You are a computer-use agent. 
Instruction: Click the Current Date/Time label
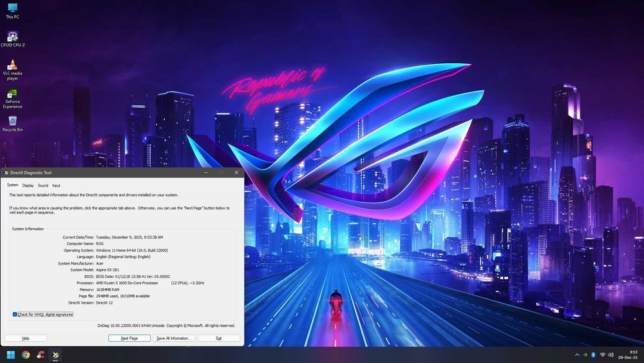click(79, 237)
